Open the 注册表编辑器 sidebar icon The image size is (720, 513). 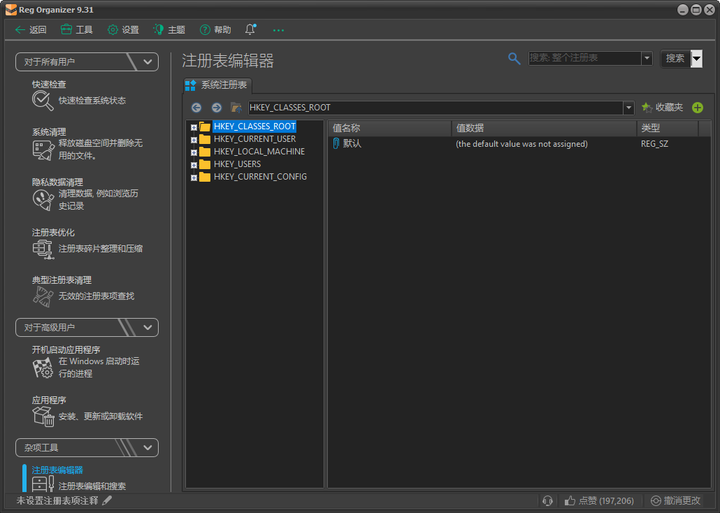coord(43,484)
